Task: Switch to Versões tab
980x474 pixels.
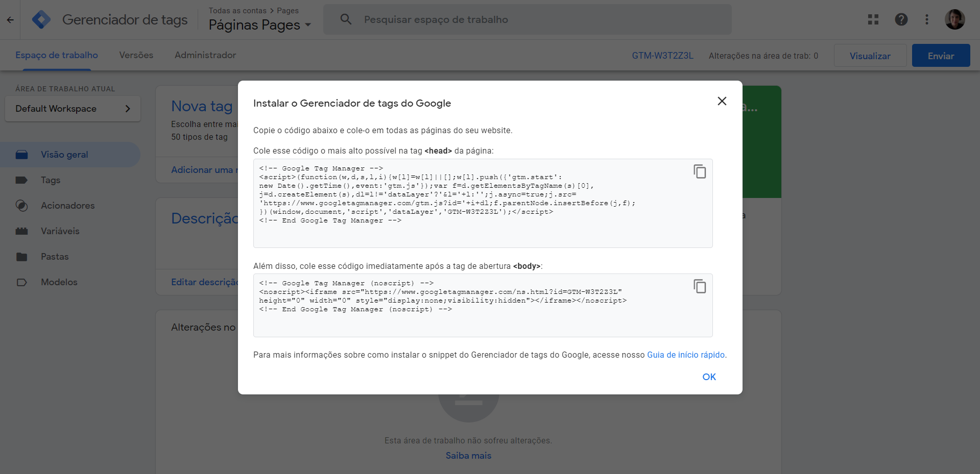Action: coord(136,55)
